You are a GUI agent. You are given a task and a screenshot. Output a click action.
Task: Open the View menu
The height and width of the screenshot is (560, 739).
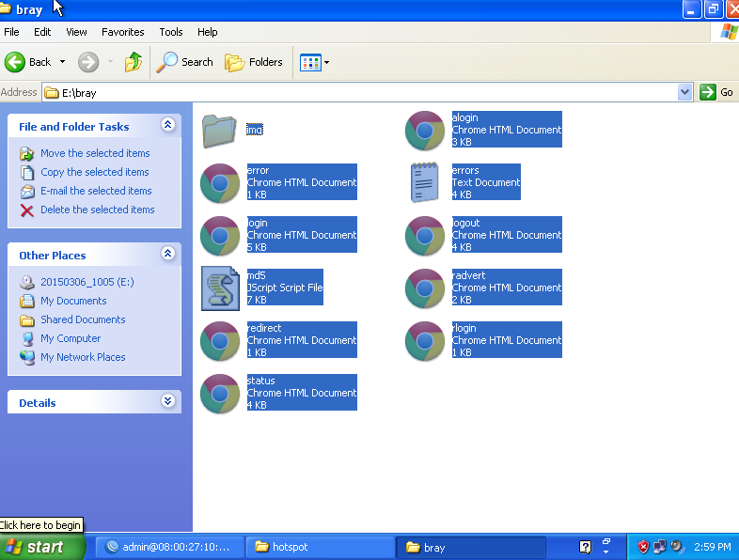(76, 32)
